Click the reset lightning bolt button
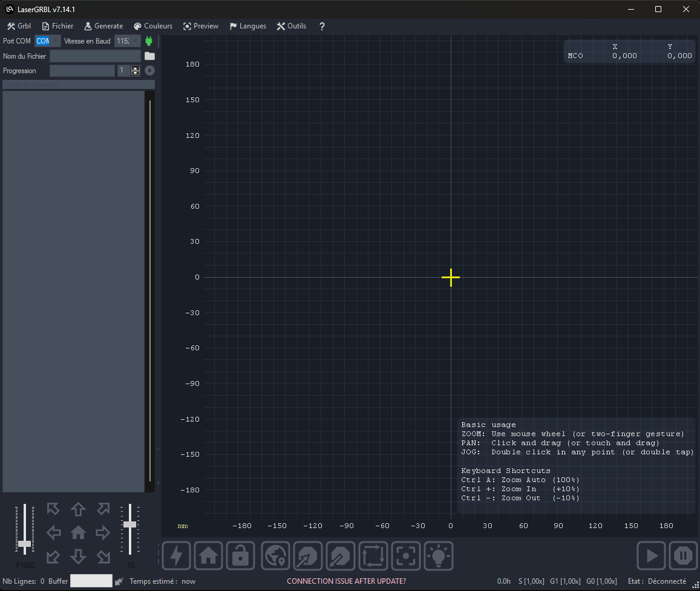The width and height of the screenshot is (700, 591). pos(176,556)
